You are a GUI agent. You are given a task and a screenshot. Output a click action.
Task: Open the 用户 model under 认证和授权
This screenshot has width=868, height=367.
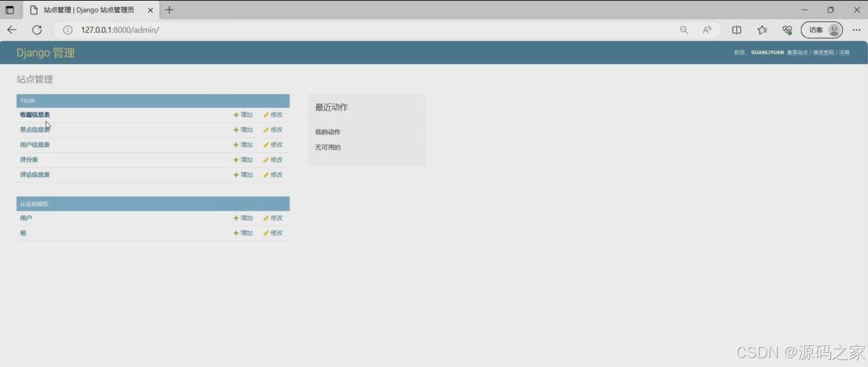(x=26, y=218)
